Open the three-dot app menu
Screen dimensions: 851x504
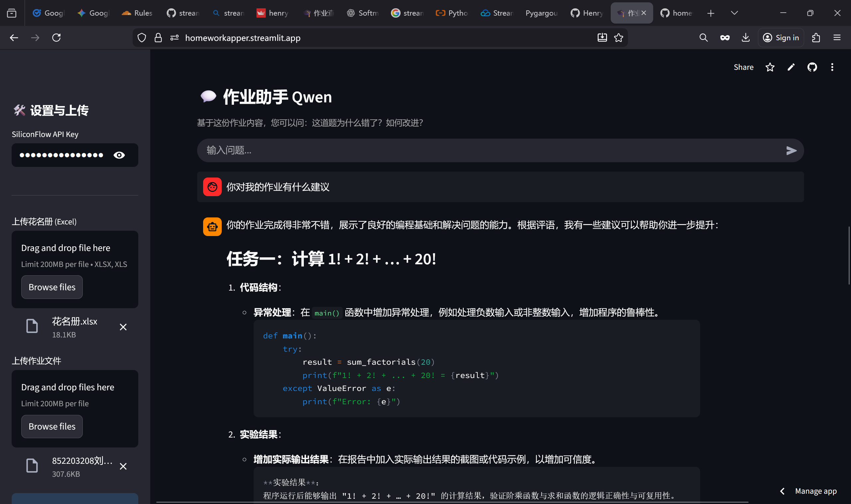point(832,67)
